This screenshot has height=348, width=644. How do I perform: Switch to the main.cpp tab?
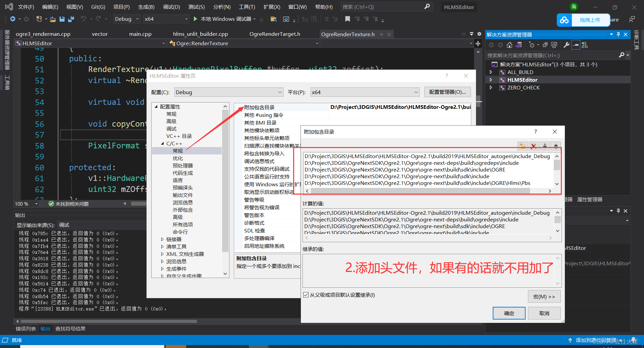click(140, 34)
